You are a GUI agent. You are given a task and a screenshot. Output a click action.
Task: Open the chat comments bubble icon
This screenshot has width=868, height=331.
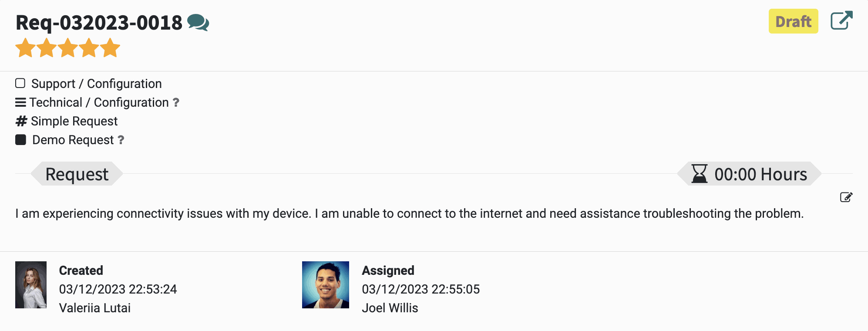pos(198,23)
